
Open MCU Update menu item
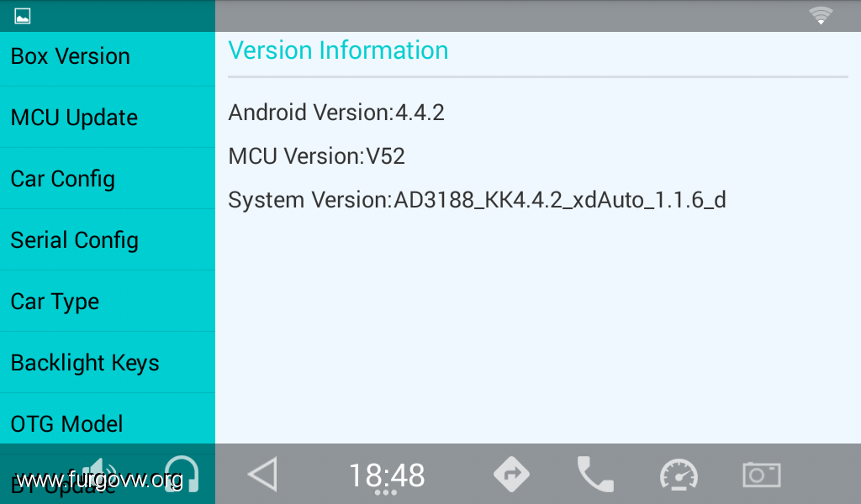click(x=108, y=118)
